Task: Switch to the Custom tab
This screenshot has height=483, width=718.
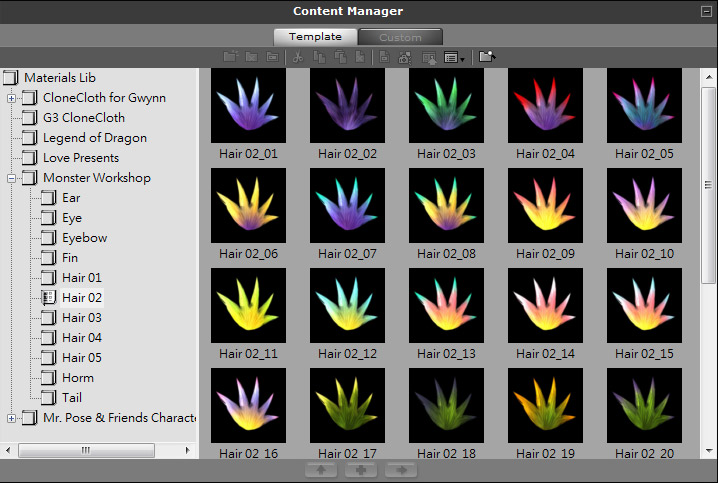Action: [400, 37]
